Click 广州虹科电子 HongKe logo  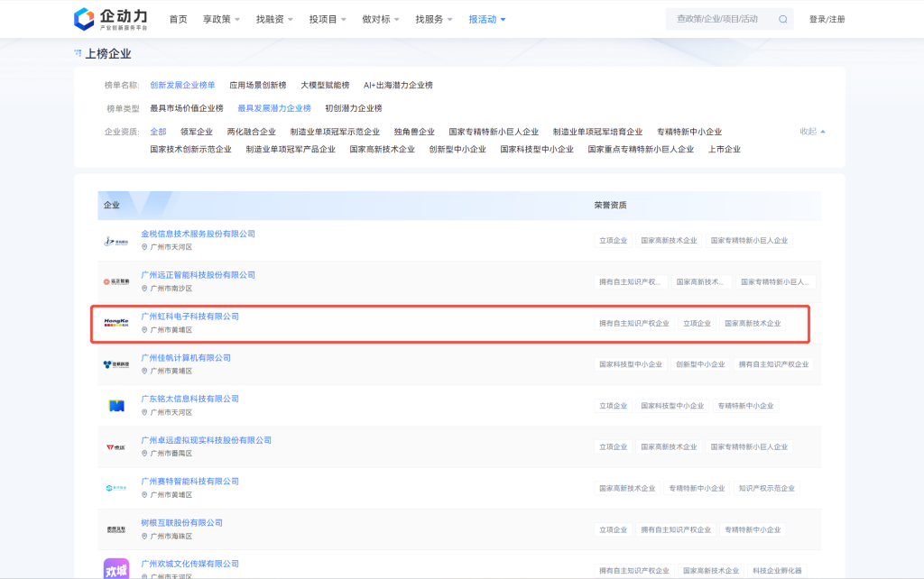116,323
